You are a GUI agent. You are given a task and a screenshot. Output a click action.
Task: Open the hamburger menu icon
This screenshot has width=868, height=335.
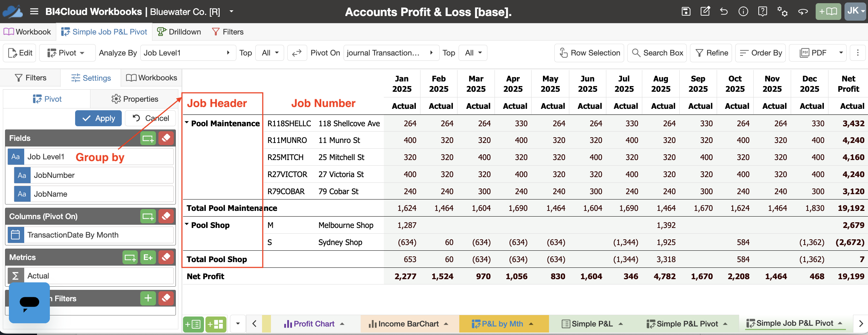(34, 11)
